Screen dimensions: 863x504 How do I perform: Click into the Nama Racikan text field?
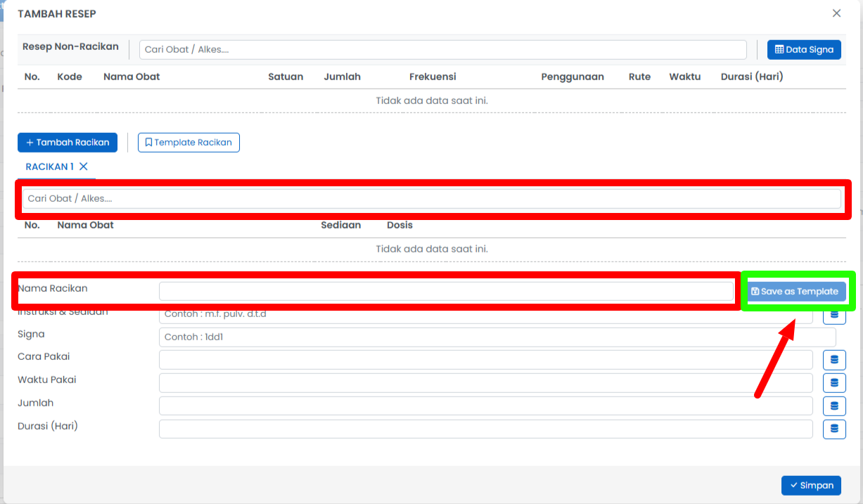446,291
